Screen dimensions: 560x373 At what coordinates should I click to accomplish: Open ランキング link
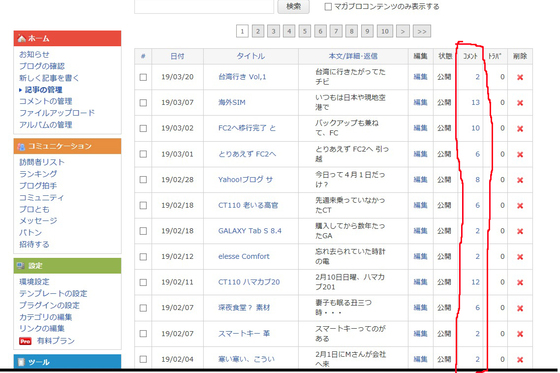(x=38, y=174)
